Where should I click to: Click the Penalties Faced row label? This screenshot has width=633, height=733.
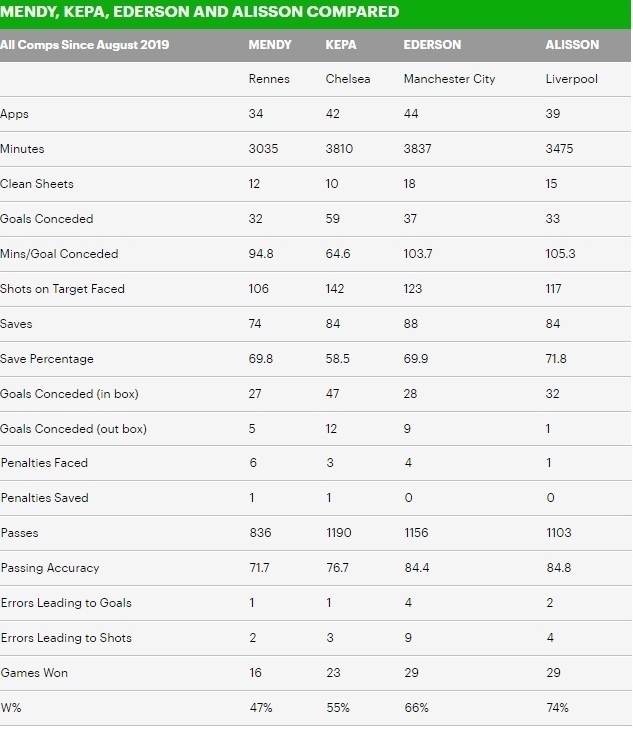tap(44, 463)
